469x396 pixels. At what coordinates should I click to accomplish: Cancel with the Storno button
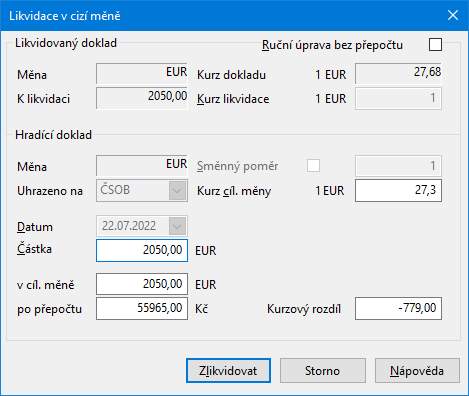[323, 370]
